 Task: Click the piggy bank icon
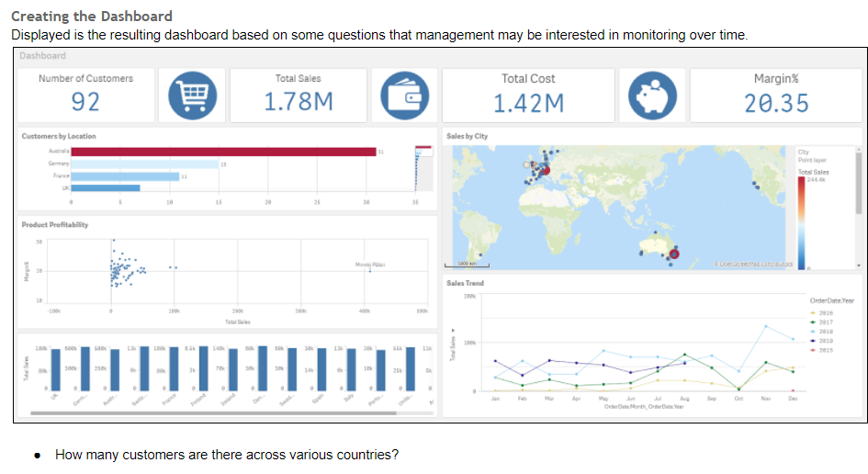click(650, 96)
